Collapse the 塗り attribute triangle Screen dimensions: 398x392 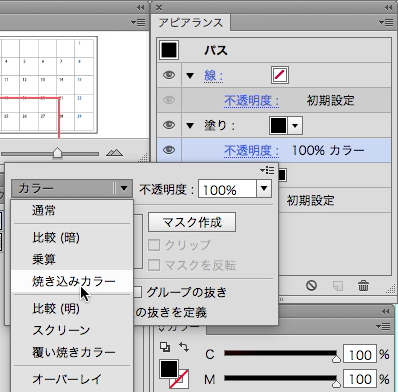click(x=190, y=126)
